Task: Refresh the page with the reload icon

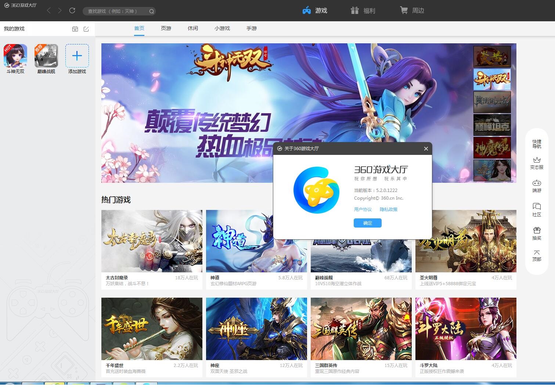Action: click(x=72, y=11)
